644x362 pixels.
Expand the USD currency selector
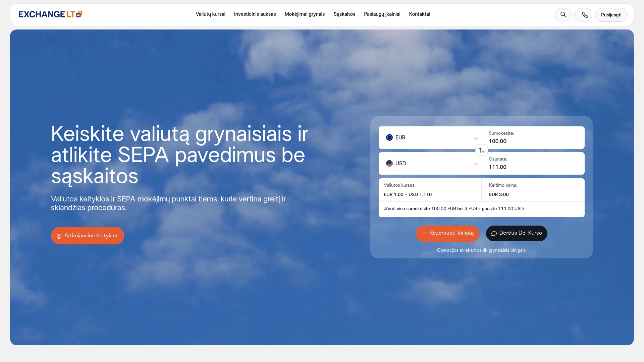pyautogui.click(x=430, y=163)
